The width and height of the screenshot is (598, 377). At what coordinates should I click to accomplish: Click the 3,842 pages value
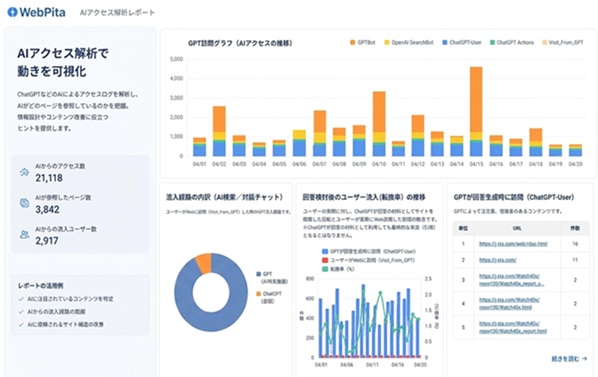click(47, 209)
